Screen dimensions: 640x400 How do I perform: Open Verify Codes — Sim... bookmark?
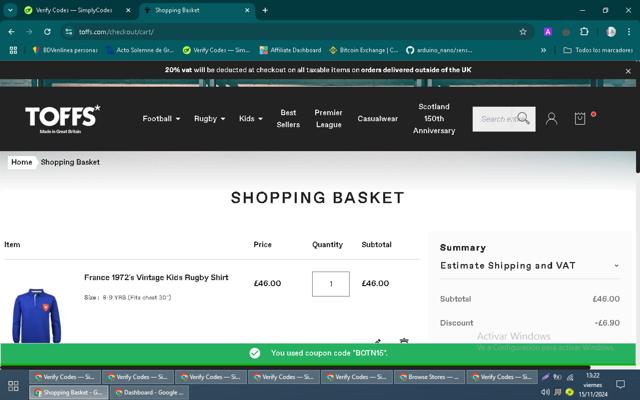pos(216,50)
